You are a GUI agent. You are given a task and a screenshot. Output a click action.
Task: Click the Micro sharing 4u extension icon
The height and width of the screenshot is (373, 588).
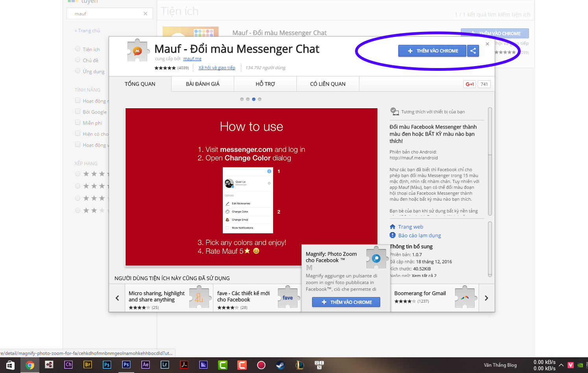(x=200, y=297)
